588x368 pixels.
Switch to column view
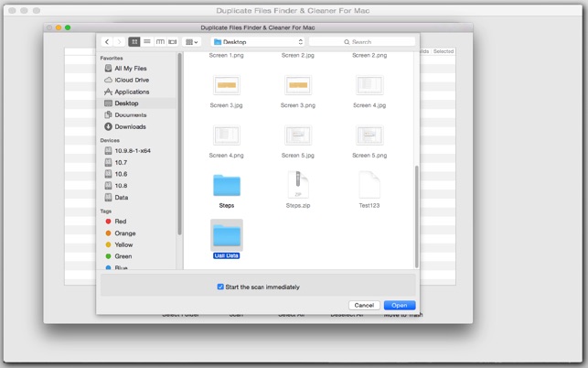160,42
